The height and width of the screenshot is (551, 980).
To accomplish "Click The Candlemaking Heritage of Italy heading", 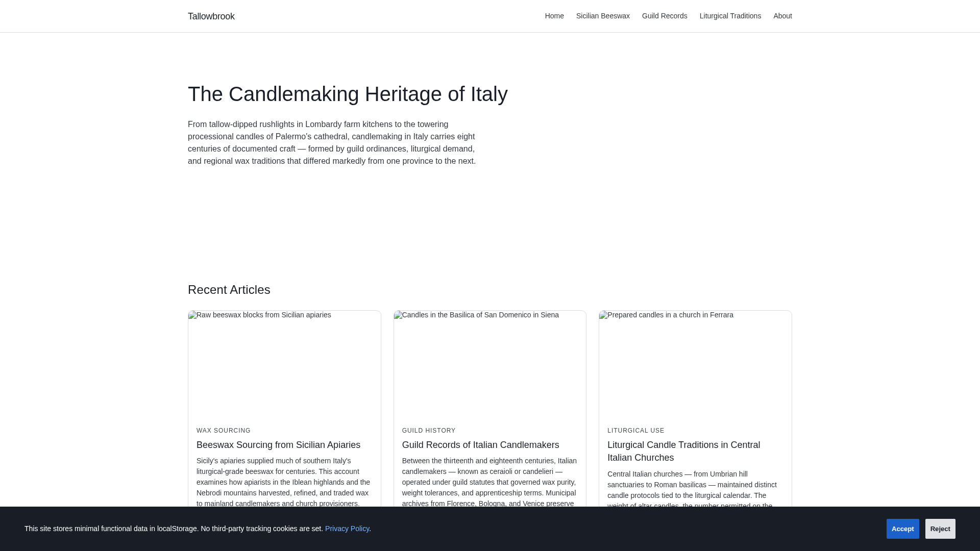I will coord(348,94).
